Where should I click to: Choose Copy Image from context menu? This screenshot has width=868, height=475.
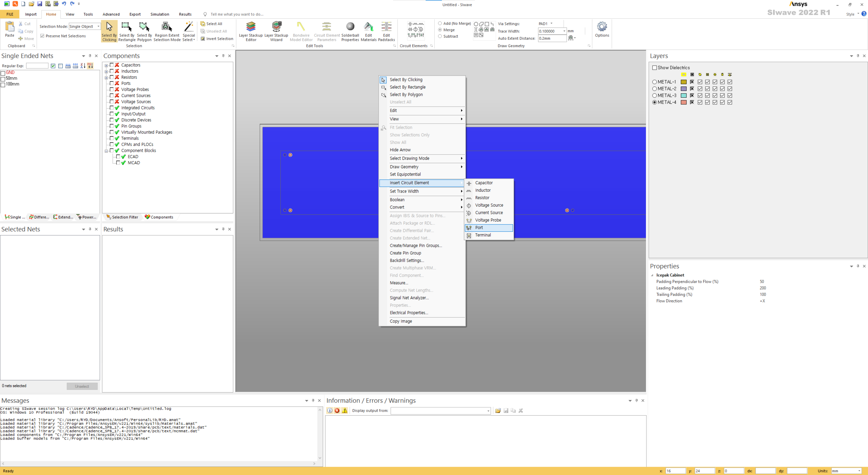click(x=422, y=321)
